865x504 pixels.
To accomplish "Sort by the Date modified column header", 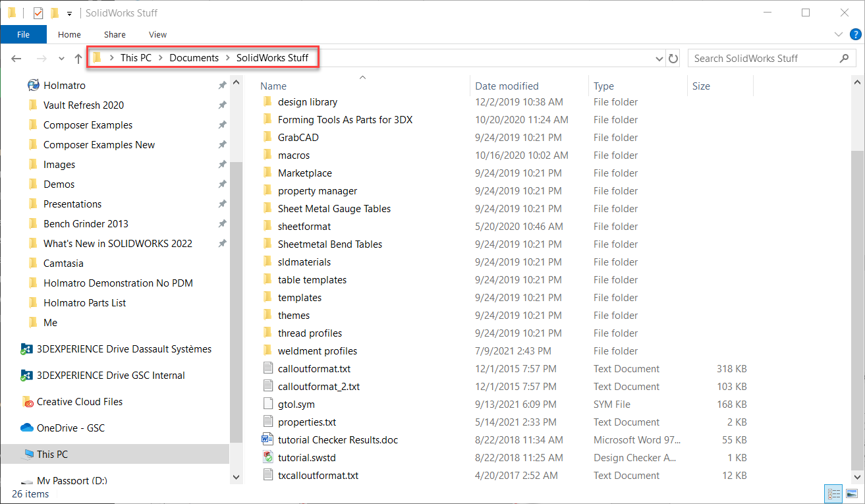I will tap(507, 86).
